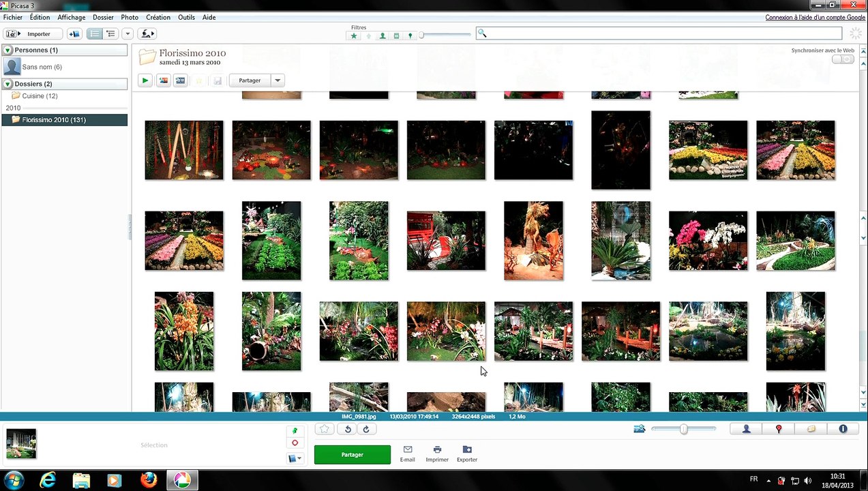Click the Importer camera icon button

[x=33, y=33]
